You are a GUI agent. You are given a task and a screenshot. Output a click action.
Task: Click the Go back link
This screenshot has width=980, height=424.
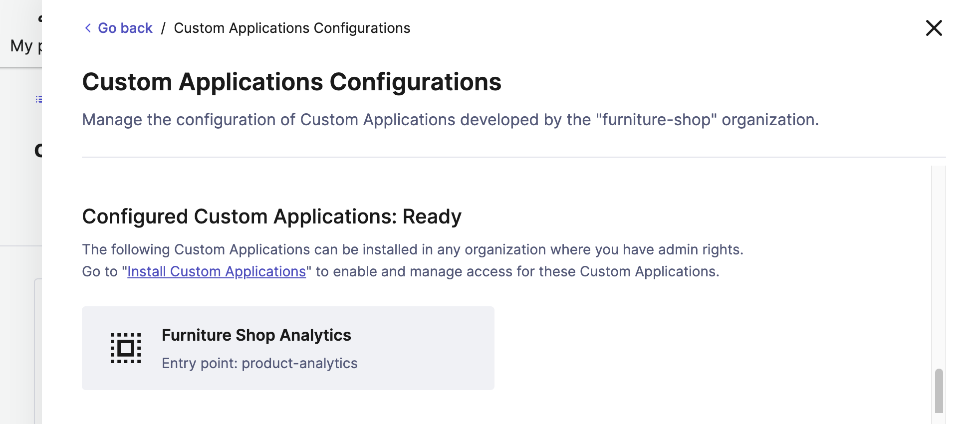tap(125, 28)
